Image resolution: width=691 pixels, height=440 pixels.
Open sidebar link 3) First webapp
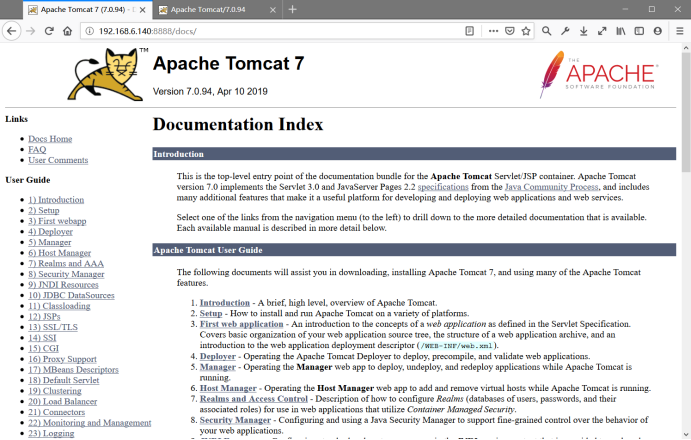(57, 221)
